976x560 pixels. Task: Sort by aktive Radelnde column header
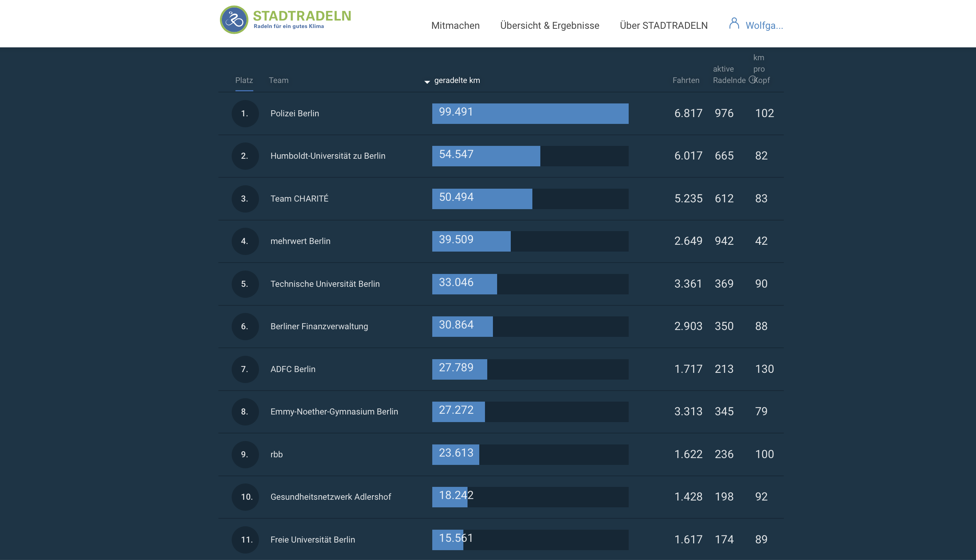click(x=729, y=75)
